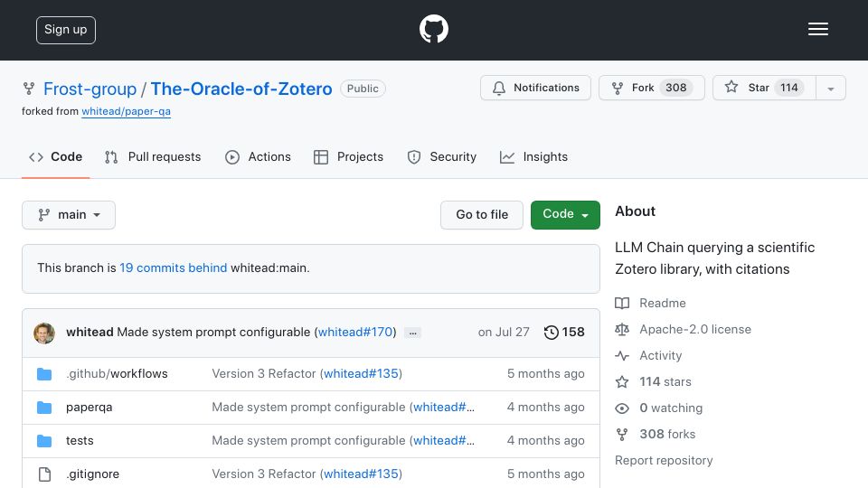Click the Code tab angle-brackets icon

pyautogui.click(x=36, y=157)
